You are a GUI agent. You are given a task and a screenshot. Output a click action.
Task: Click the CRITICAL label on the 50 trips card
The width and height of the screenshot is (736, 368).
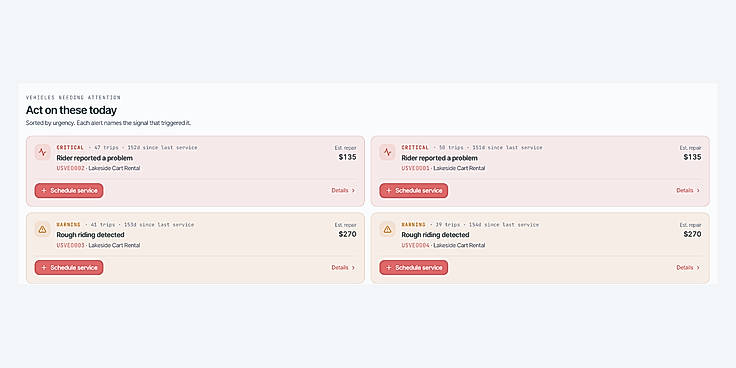415,147
